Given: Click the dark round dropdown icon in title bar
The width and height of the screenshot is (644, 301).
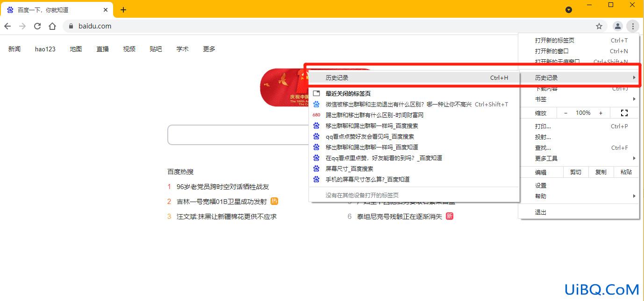Looking at the screenshot, I should (x=569, y=9).
